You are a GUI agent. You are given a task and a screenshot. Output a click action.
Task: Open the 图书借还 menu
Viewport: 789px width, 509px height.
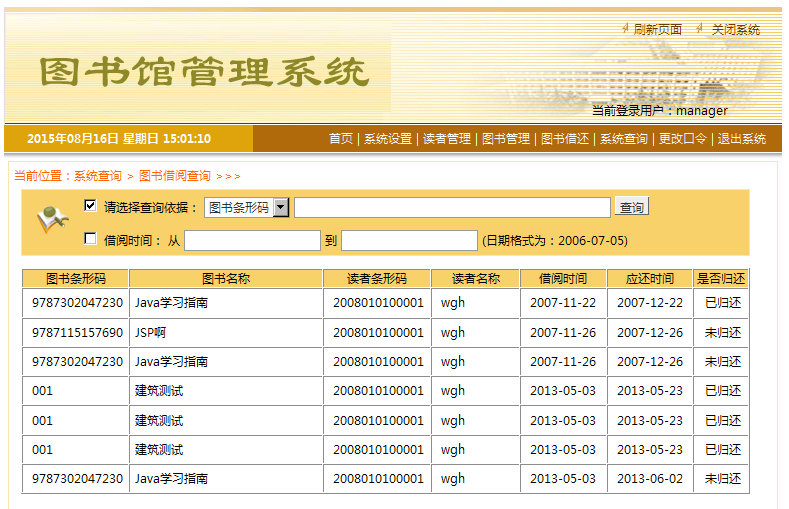(565, 138)
